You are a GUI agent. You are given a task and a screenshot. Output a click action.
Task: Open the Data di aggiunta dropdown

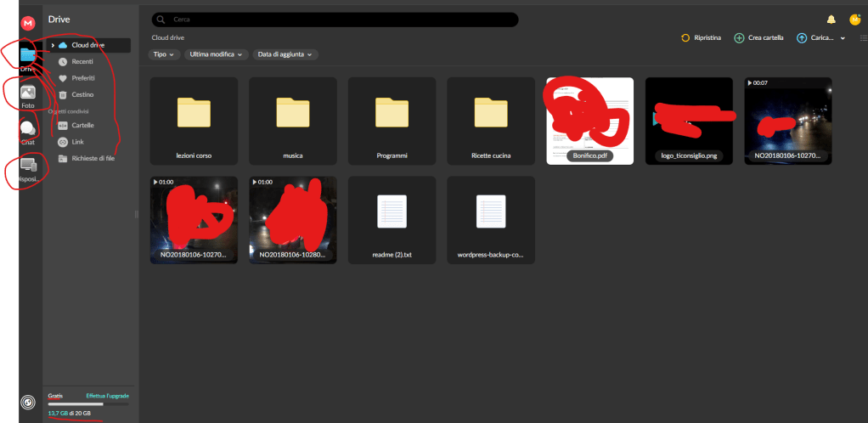(285, 54)
